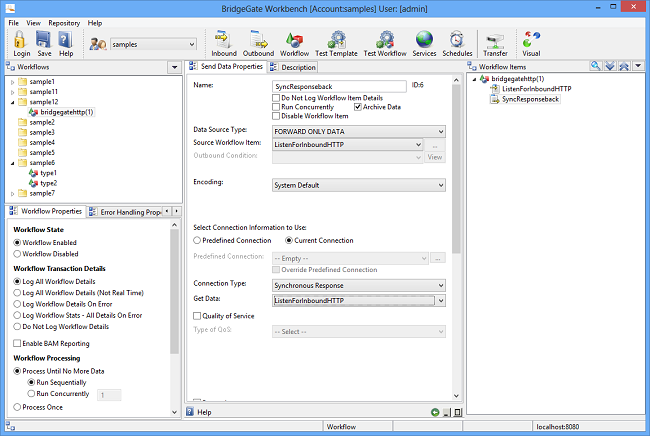Open the Repository menu
This screenshot has height=436, width=650.
point(64,22)
